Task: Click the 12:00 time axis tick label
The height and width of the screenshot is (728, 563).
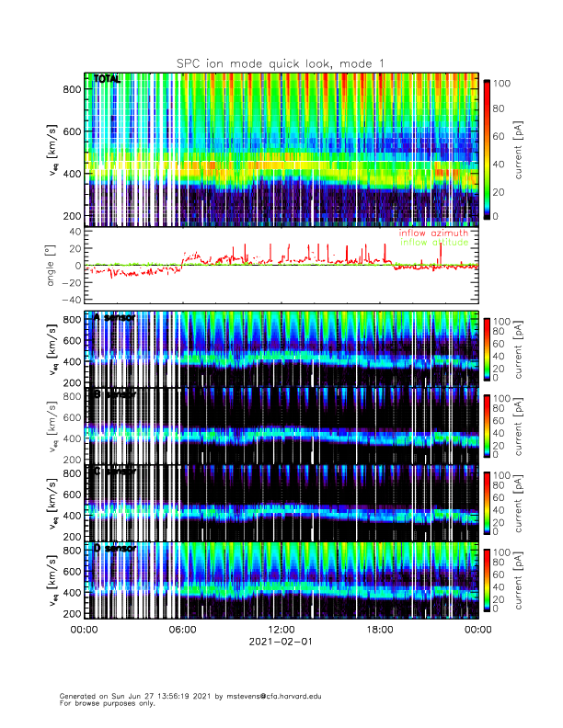Action: [x=281, y=630]
